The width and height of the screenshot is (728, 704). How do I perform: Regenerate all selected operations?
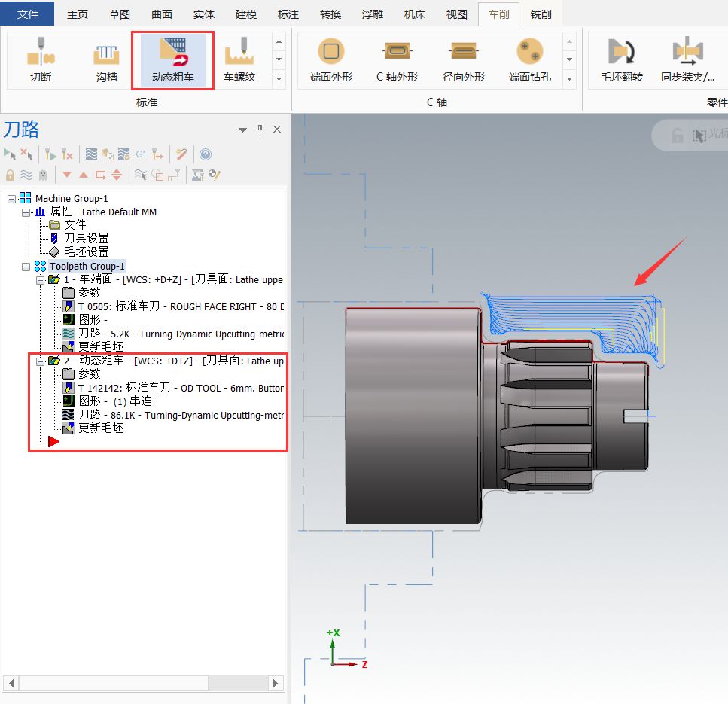50,154
